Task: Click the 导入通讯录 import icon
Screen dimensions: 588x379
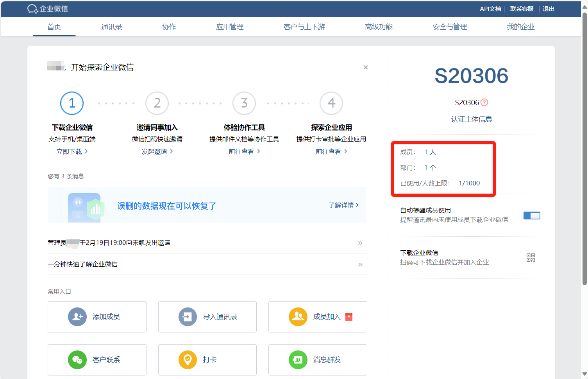Action: coord(188,317)
